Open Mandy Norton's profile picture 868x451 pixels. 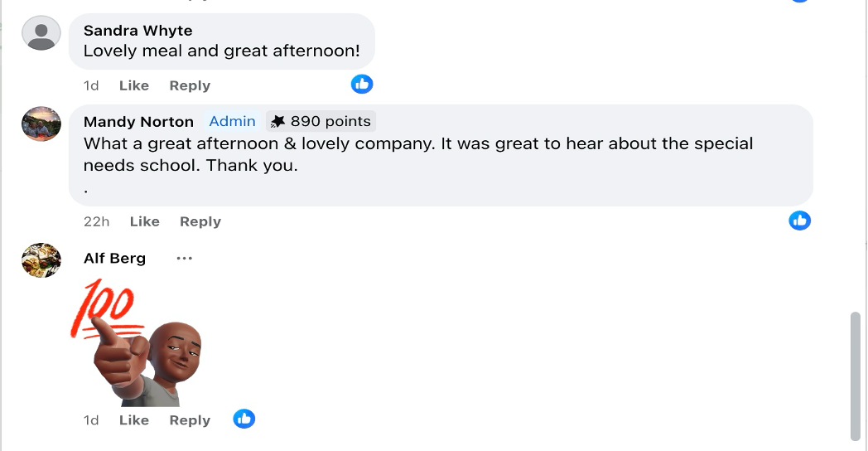[41, 124]
